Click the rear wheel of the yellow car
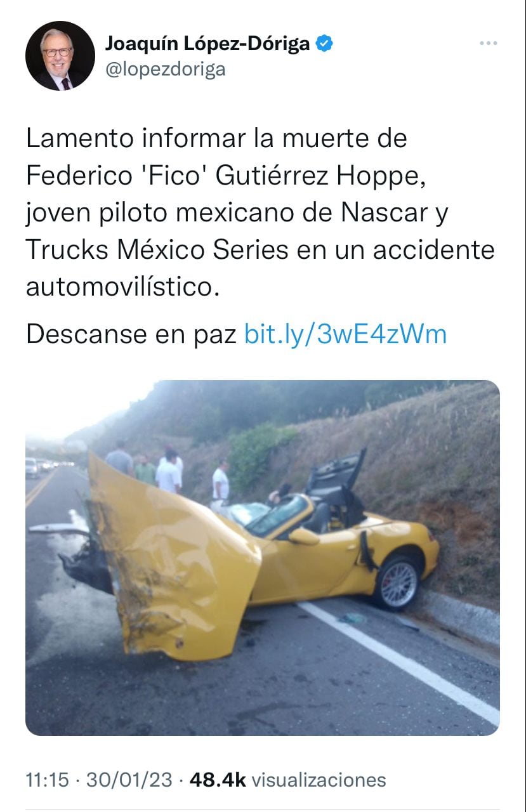 click(x=397, y=582)
